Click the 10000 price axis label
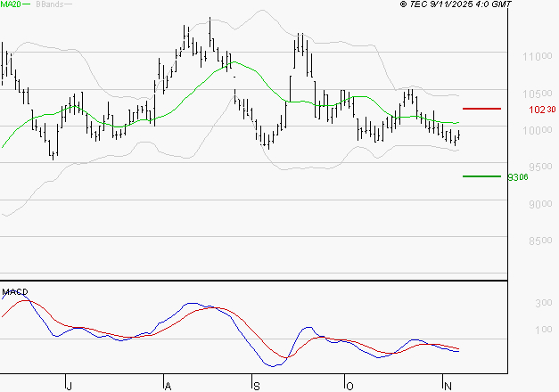 click(538, 130)
